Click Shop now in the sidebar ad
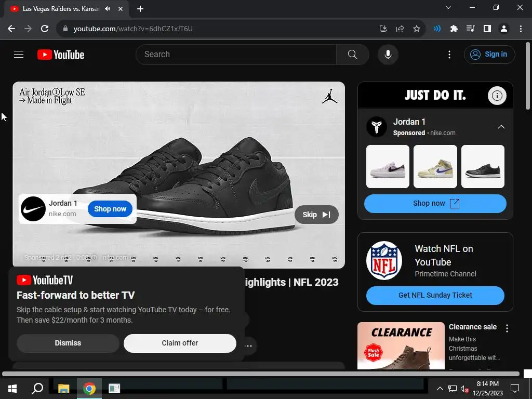532x399 pixels. click(x=435, y=203)
